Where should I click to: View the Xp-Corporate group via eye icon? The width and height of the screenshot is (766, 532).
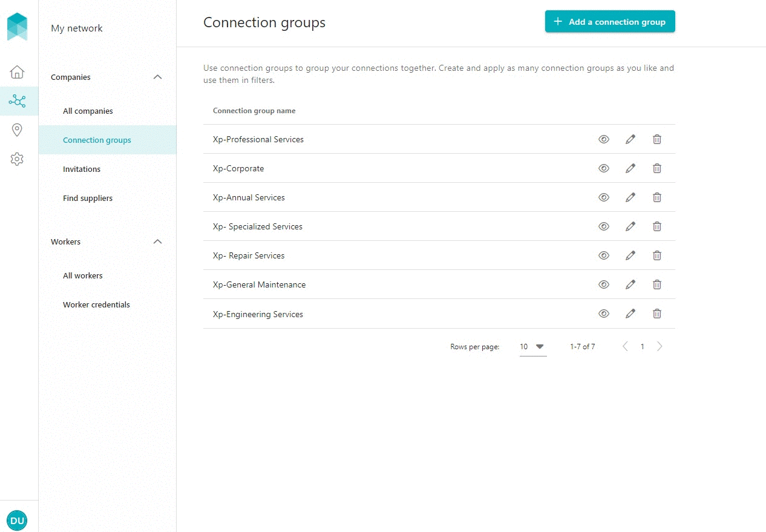604,168
